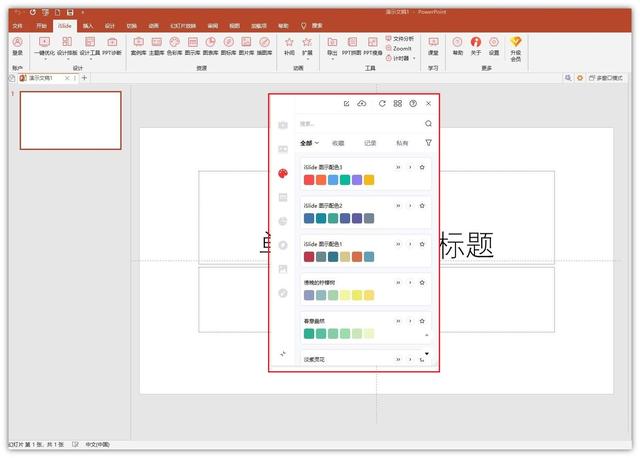This screenshot has height=458, width=640.
Task: Open the 图标库 icon library
Action: point(228,46)
